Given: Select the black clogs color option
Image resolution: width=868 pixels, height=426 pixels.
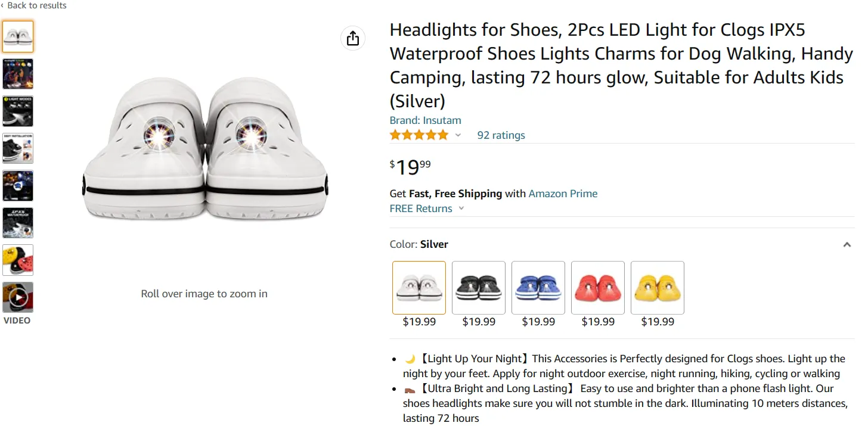Looking at the screenshot, I should click(479, 288).
